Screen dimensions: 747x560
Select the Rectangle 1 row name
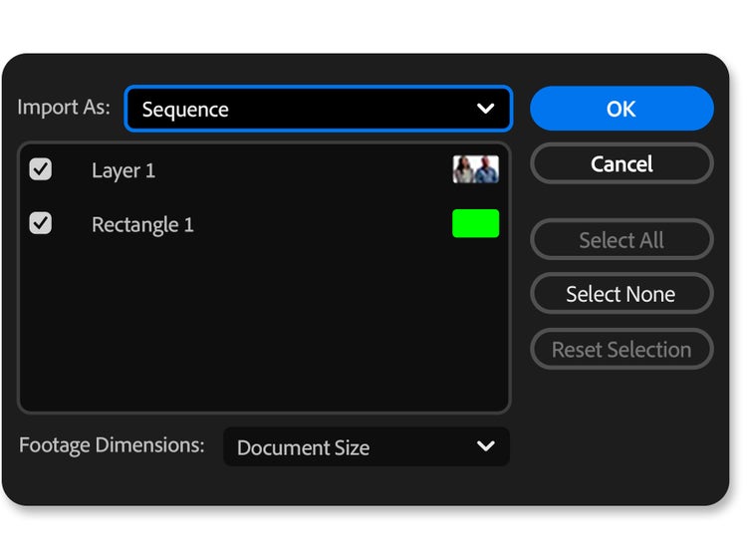(142, 224)
